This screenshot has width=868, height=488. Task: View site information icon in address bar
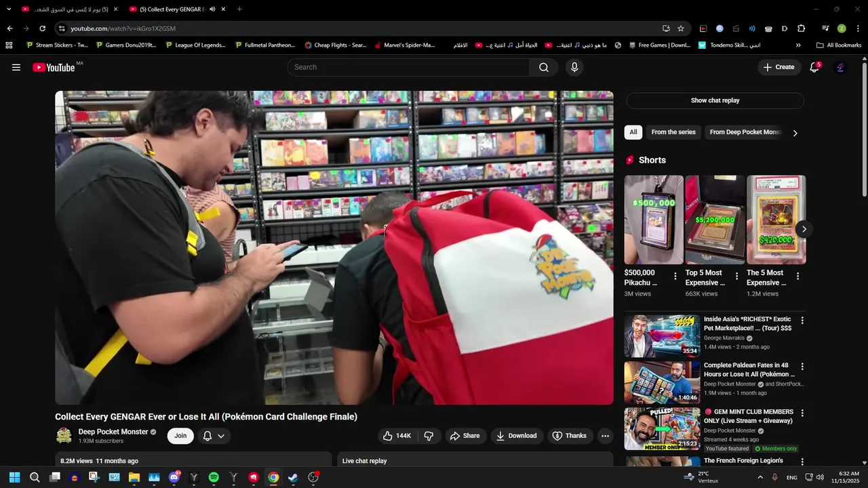pos(62,28)
